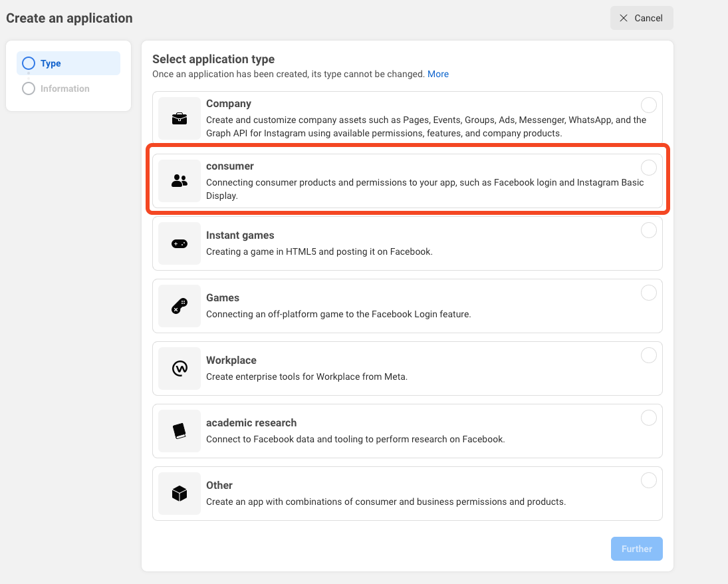Image resolution: width=728 pixels, height=584 pixels.
Task: Click the cube icon for Other
Action: [x=180, y=494]
